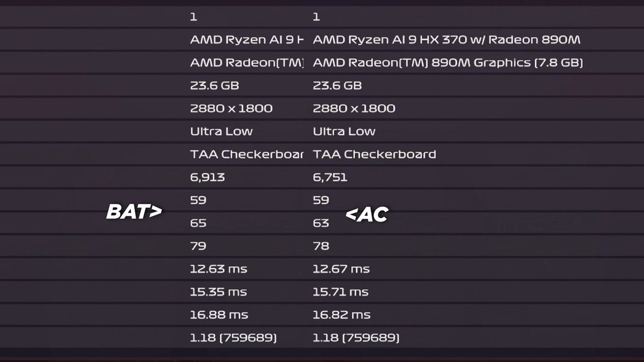Viewport: 644px width, 362px height.
Task: Click the value 79 in the BAT column
Action: click(198, 246)
